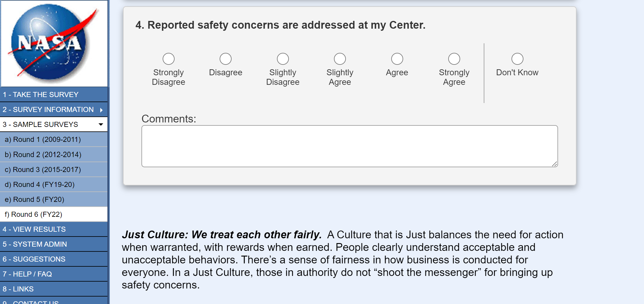Pick the Slightly Agree radio button
The height and width of the screenshot is (304, 644).
tap(340, 59)
